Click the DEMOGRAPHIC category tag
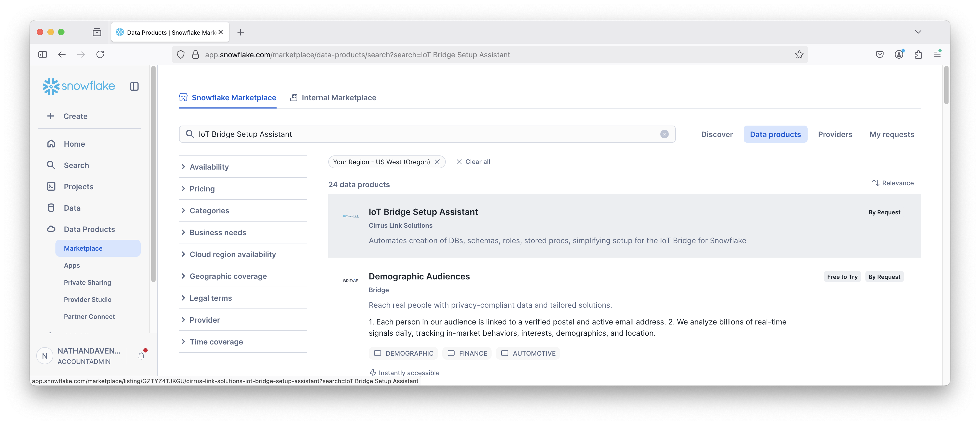The width and height of the screenshot is (980, 425). pos(403,353)
